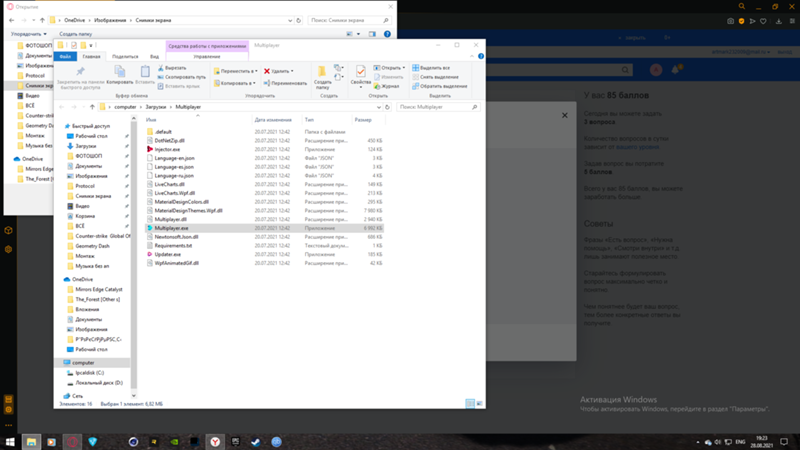Click the Копировать icon in the ribbon
Image resolution: width=800 pixels, height=450 pixels.
pos(119,74)
